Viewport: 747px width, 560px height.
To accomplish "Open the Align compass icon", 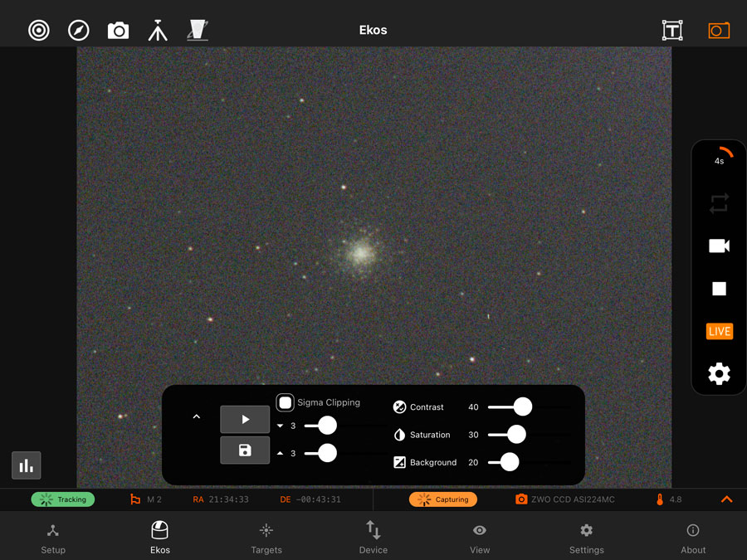I will (79, 31).
